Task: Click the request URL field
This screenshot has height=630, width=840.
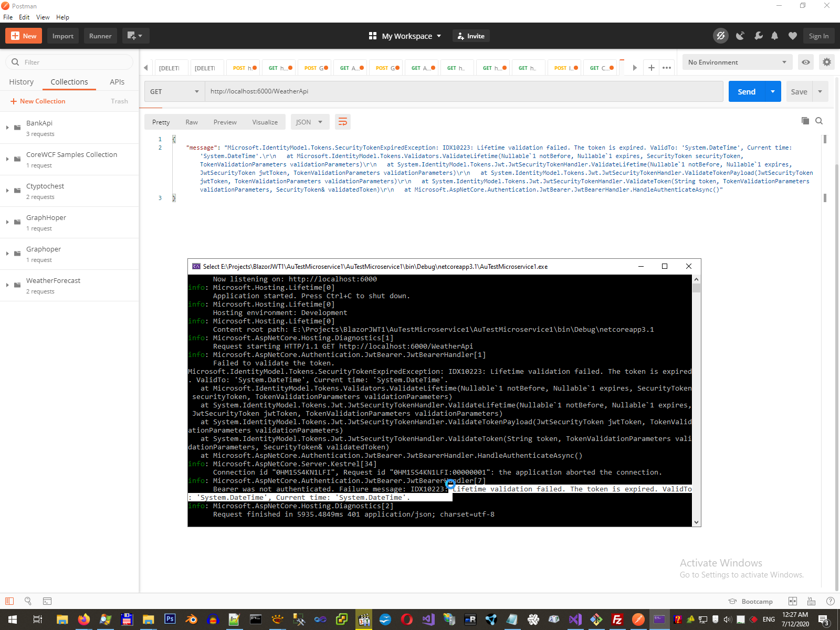Action: click(x=464, y=91)
